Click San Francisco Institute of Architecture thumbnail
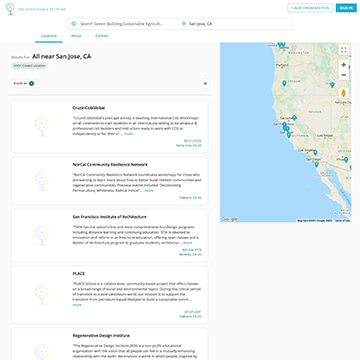360x360 pixels. point(42,235)
